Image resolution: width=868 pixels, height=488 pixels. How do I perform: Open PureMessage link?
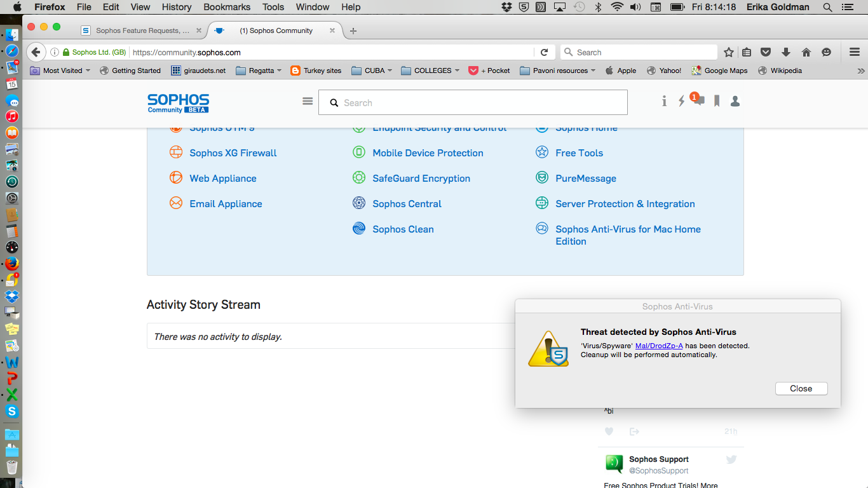point(586,179)
